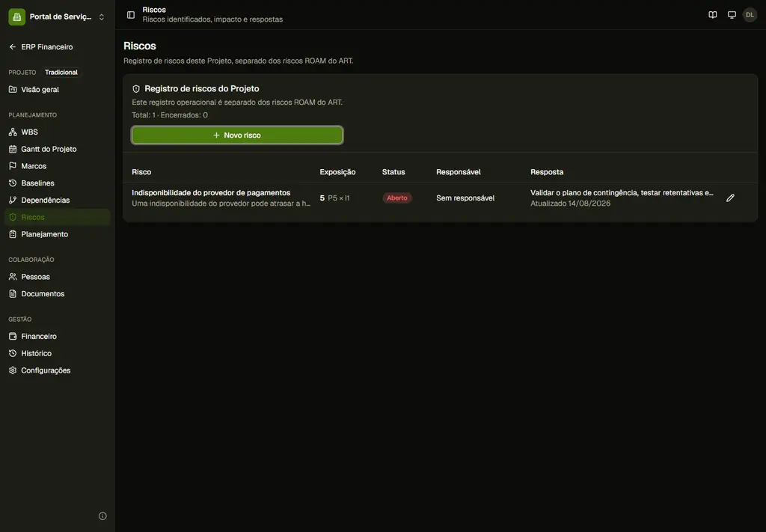Click the Tradicional project type badge
The width and height of the screenshot is (766, 532).
pos(61,73)
